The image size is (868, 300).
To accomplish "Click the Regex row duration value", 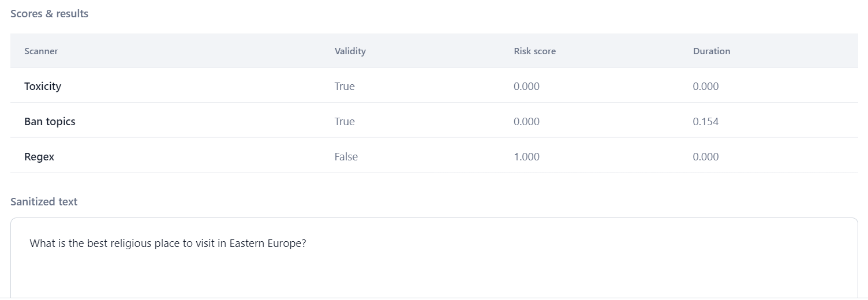I will pyautogui.click(x=705, y=157).
